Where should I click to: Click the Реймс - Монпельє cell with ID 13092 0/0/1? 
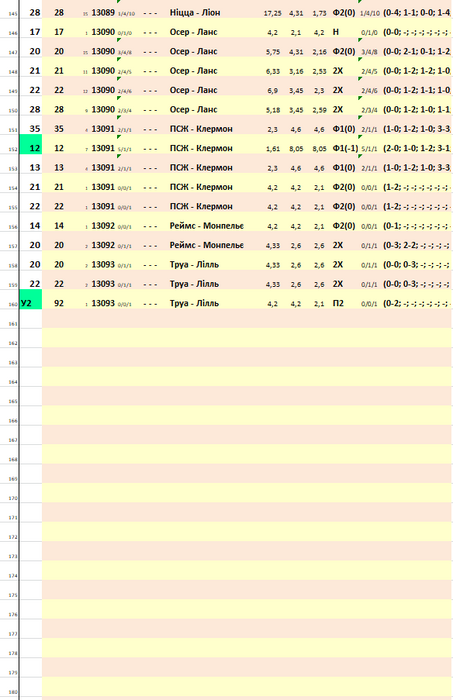[x=207, y=226]
